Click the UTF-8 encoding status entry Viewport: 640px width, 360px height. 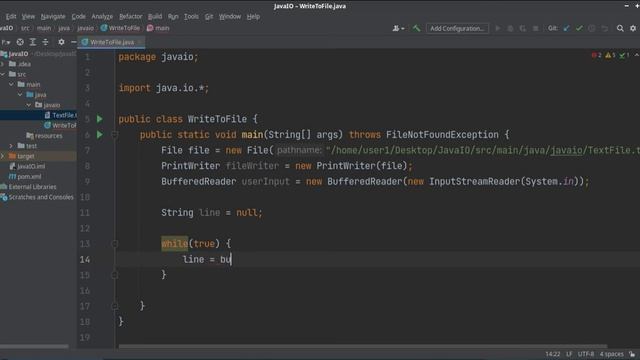pyautogui.click(x=586, y=354)
